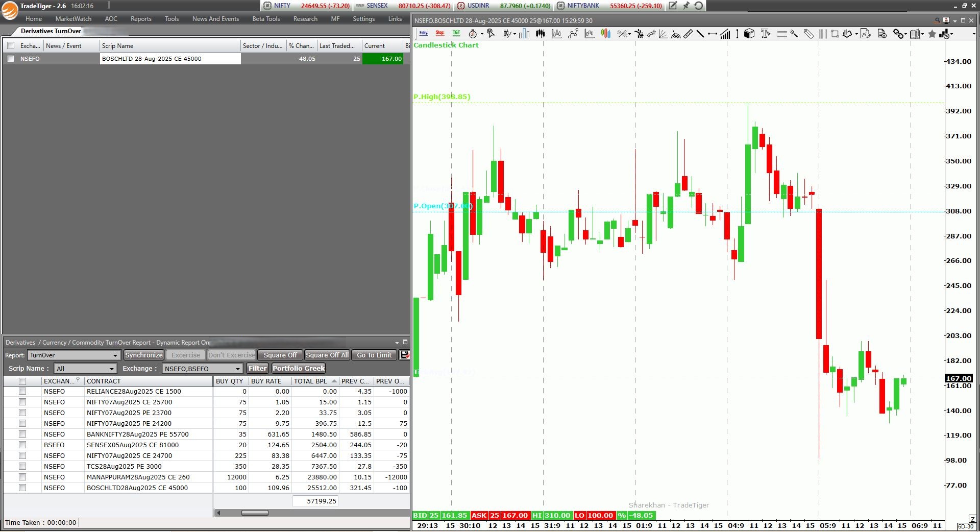Select the Derivatives TurnOver tab
This screenshot has width=980, height=532.
pos(51,31)
